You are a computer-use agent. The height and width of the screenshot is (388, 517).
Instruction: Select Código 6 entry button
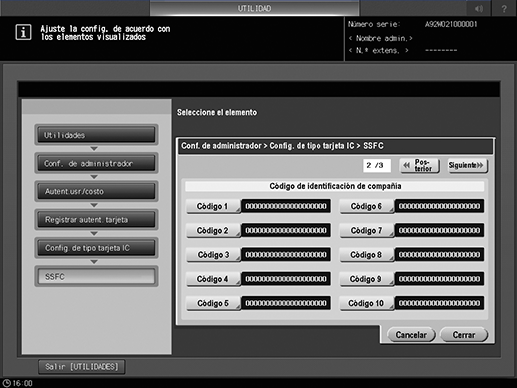click(x=367, y=206)
